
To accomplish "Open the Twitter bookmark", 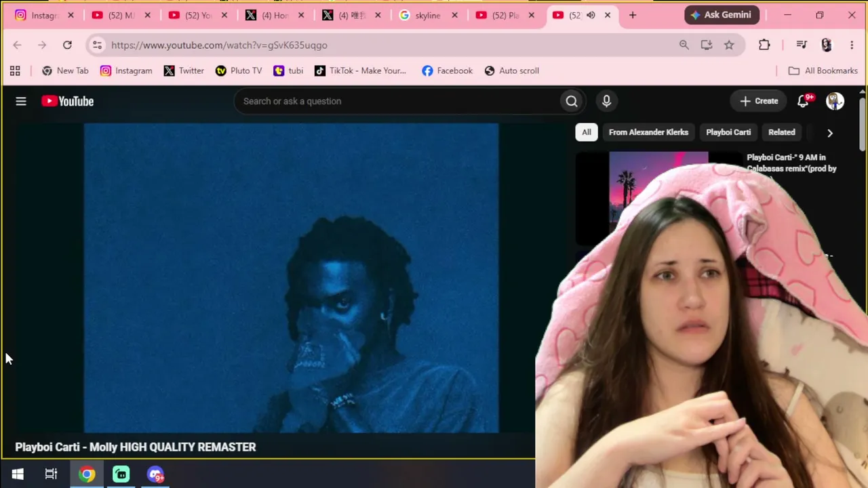I will click(184, 70).
